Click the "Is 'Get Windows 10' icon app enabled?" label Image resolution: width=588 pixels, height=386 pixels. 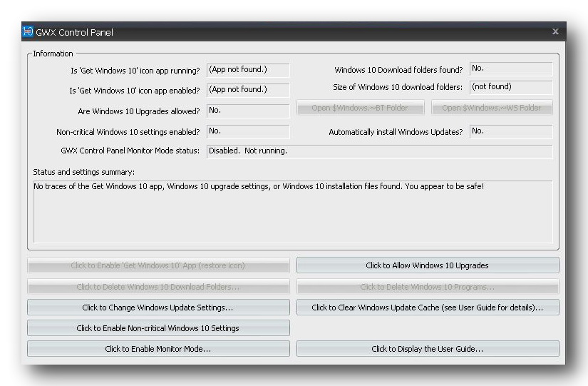coord(135,91)
